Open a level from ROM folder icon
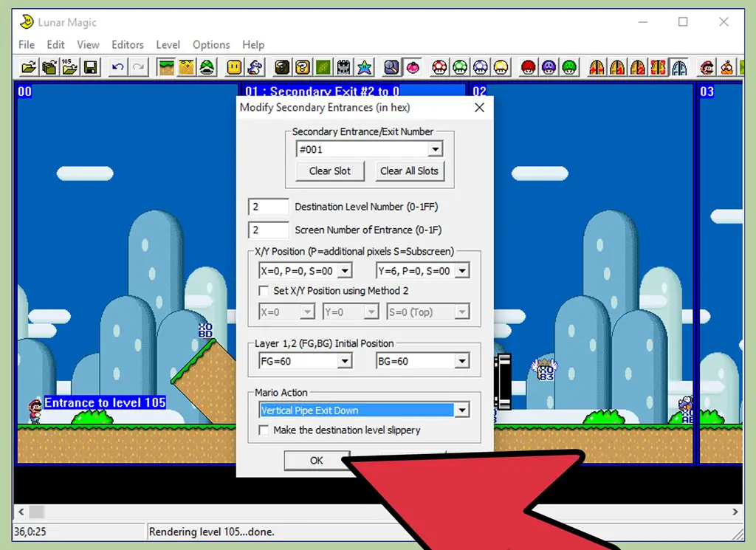 click(29, 67)
